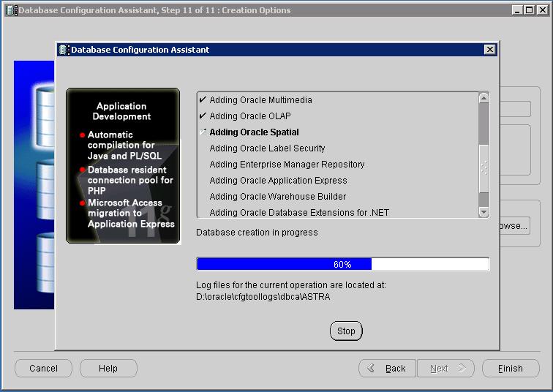553x392 pixels.
Task: Click 'Automatic compilation for Java and PL/SQL' bullet
Action: 124,146
